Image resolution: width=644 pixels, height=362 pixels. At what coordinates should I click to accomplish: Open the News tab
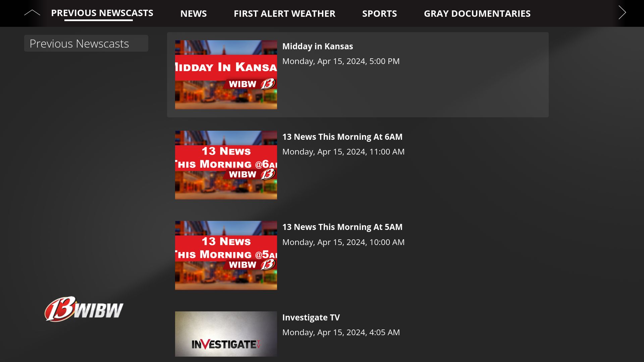point(193,13)
